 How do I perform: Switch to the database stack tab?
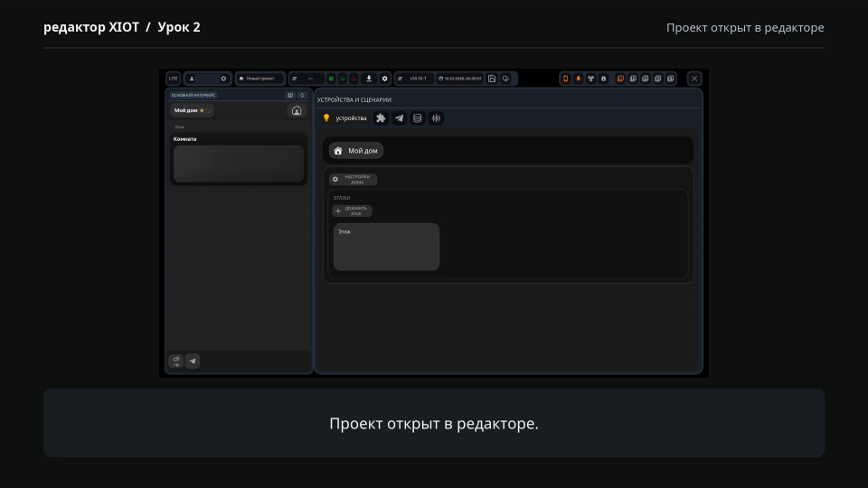418,117
